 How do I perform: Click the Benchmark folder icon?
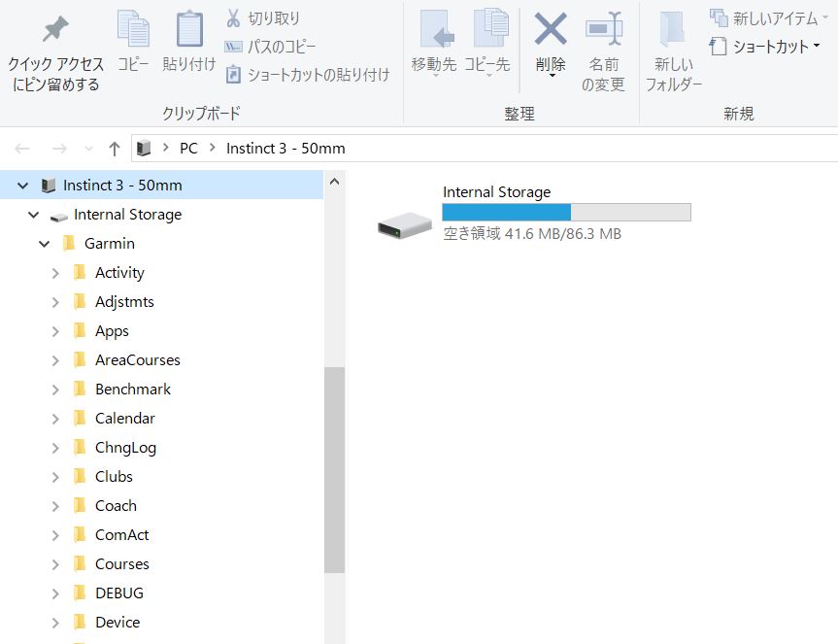click(80, 389)
